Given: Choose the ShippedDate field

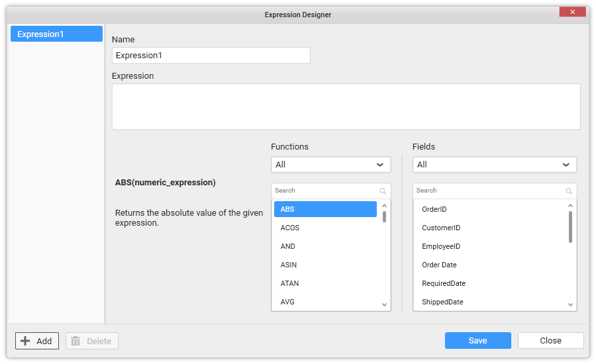Looking at the screenshot, I should point(442,302).
